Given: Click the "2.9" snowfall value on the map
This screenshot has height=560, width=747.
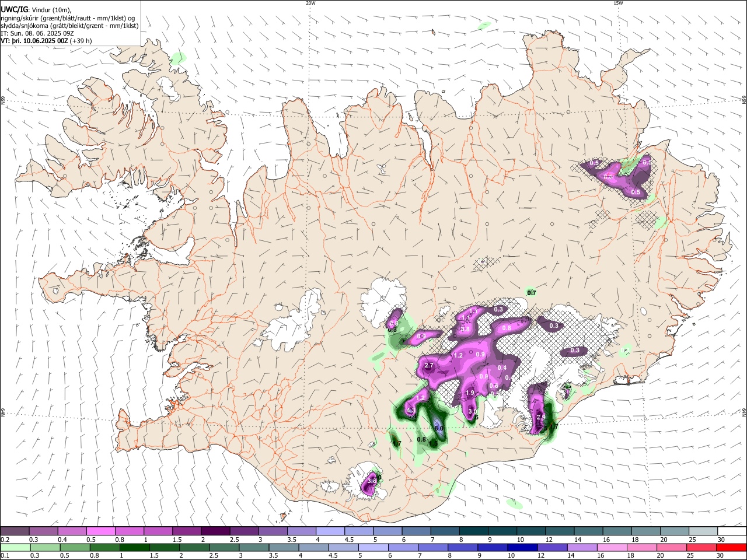Looking at the screenshot, I should click(541, 417).
